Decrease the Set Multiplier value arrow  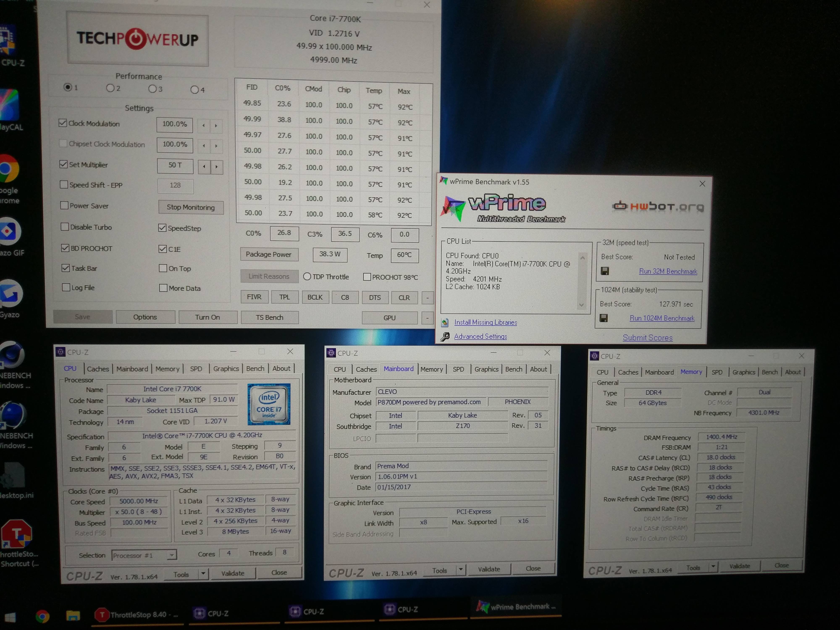tap(204, 166)
